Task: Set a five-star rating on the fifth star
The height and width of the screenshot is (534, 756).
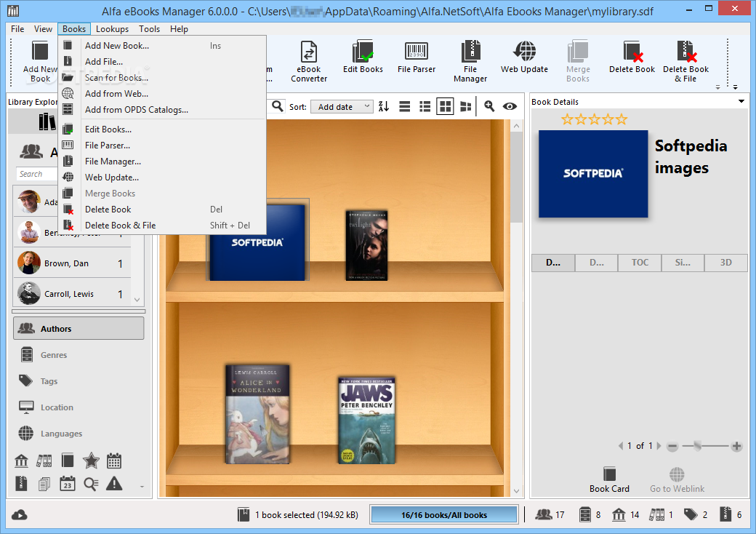Action: click(x=622, y=119)
